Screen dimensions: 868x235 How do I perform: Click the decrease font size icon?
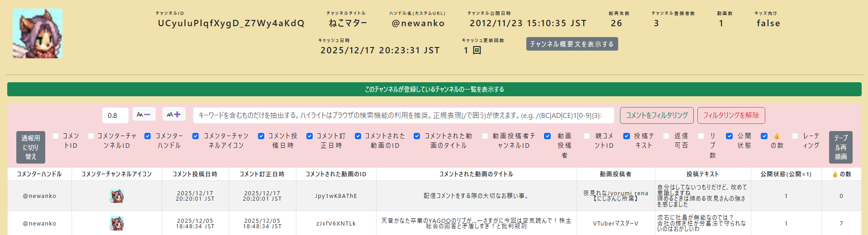click(x=144, y=114)
